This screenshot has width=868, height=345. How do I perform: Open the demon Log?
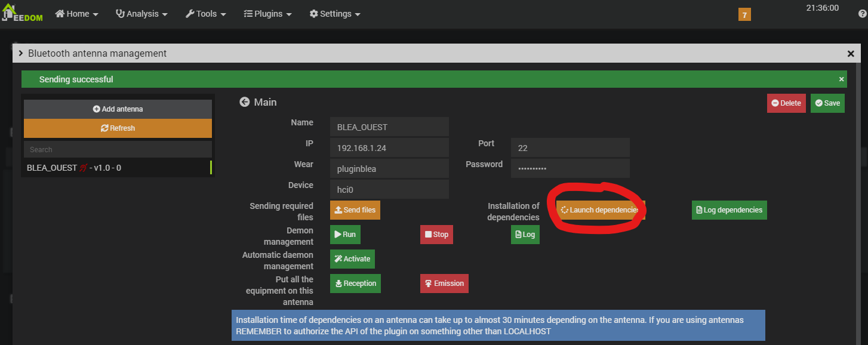pos(525,235)
